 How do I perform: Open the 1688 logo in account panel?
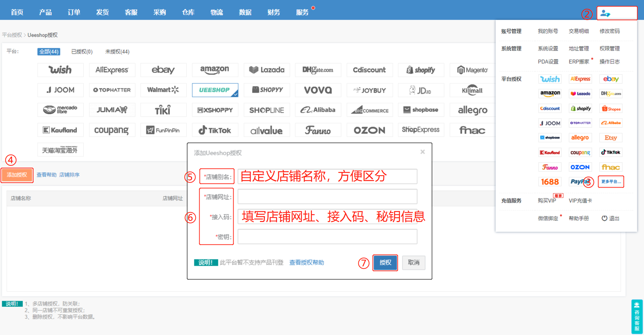tap(550, 182)
